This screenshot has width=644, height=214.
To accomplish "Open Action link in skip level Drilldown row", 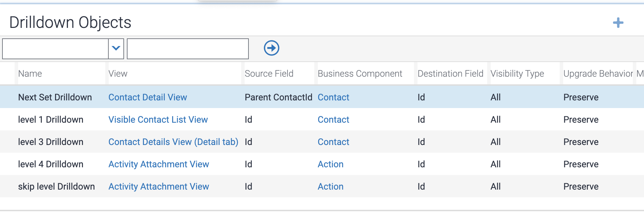I will click(330, 186).
